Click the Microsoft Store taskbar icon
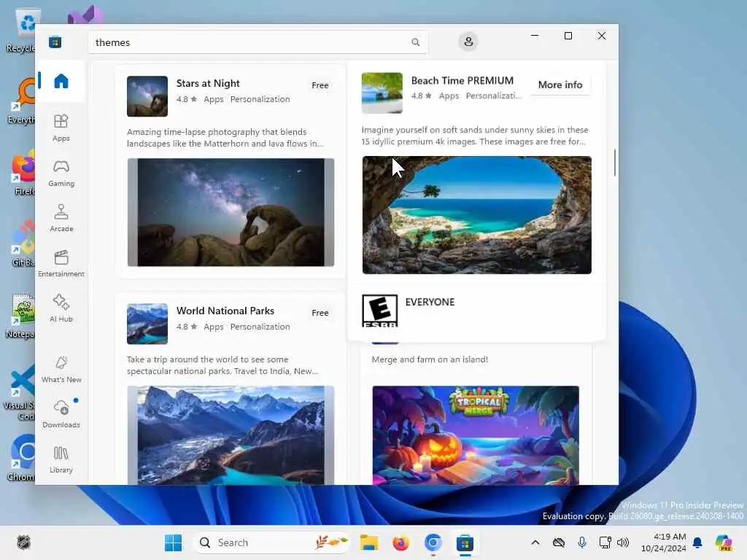Image resolution: width=747 pixels, height=560 pixels. coord(465,542)
